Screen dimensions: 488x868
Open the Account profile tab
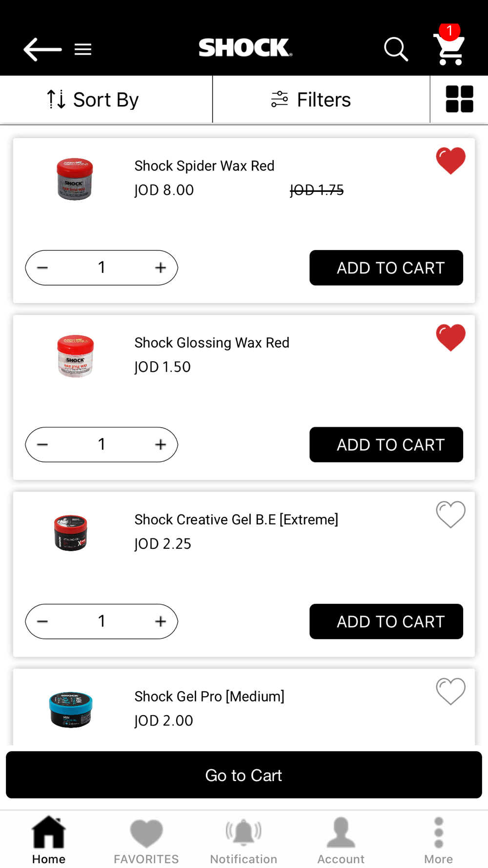coord(341,840)
